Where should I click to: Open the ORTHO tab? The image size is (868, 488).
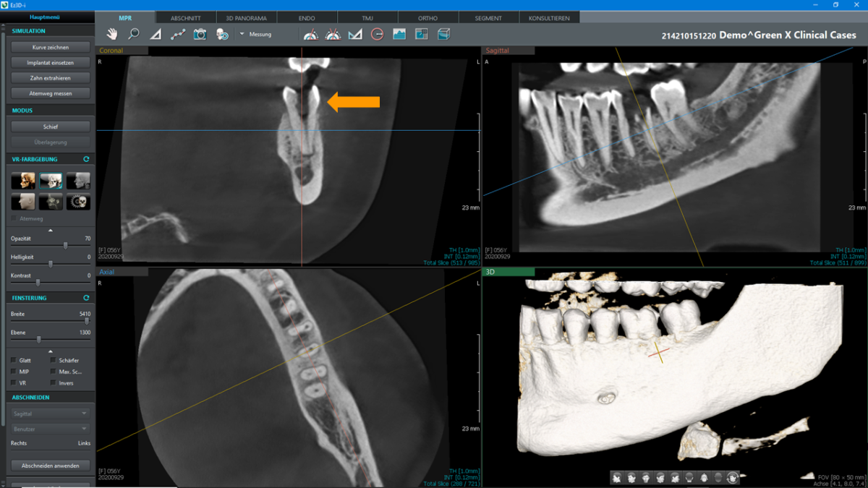tap(427, 18)
